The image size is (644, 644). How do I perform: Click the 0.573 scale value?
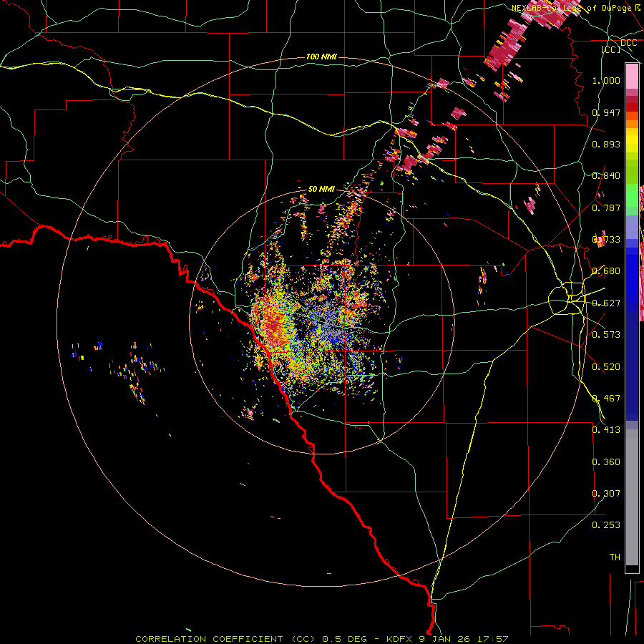pyautogui.click(x=606, y=335)
